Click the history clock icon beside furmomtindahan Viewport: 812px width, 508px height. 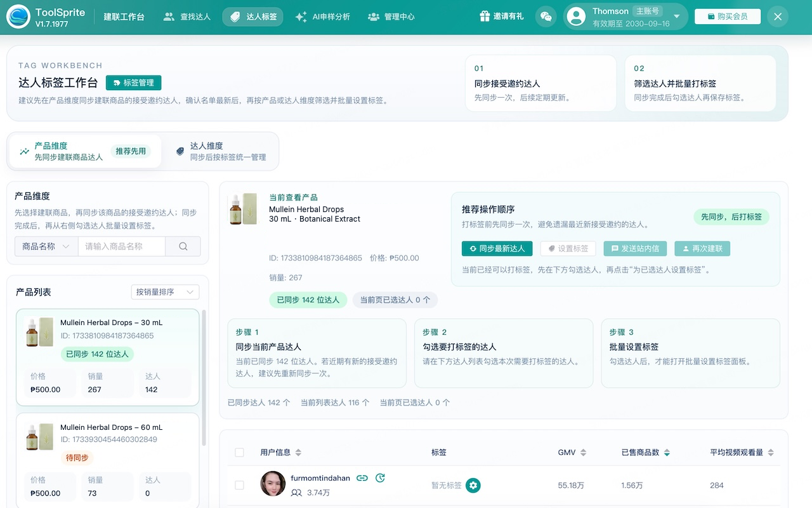pos(380,478)
